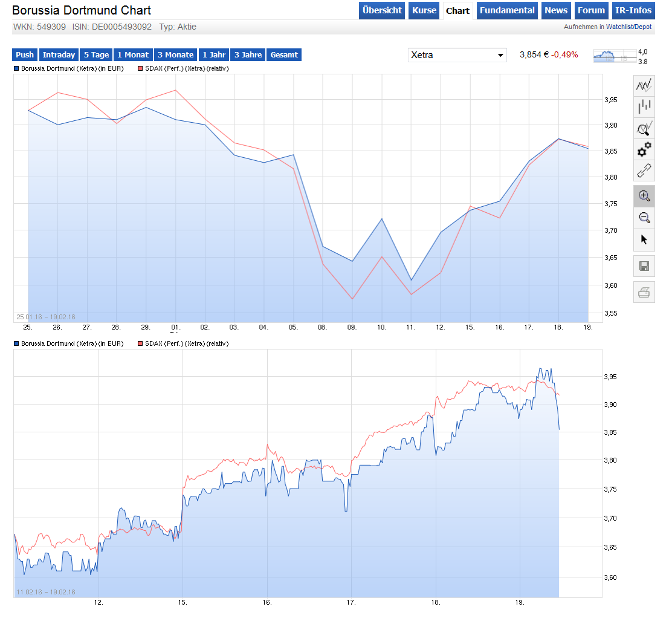
Task: Open chart settings gears icon
Action: (x=644, y=150)
